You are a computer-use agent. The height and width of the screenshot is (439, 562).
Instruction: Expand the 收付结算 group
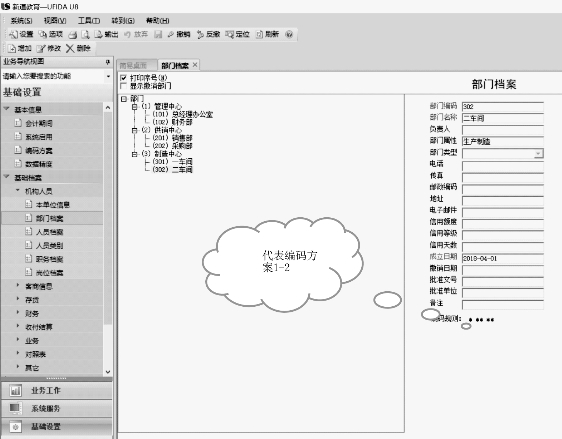[18, 326]
